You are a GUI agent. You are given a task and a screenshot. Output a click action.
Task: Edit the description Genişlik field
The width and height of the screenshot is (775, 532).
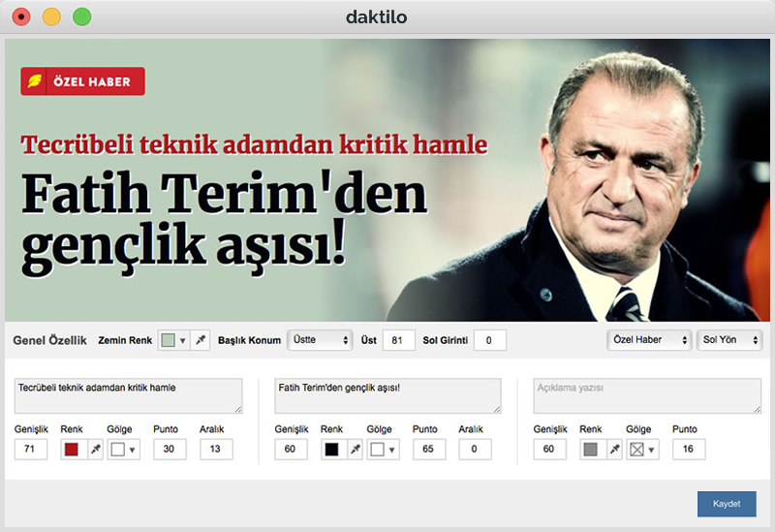[x=549, y=449]
